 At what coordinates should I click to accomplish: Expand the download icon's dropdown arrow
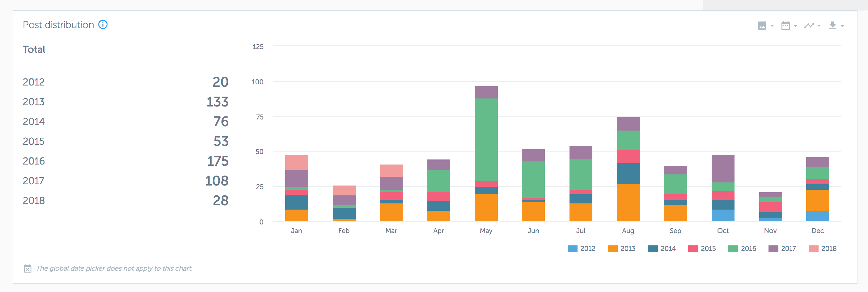click(842, 26)
